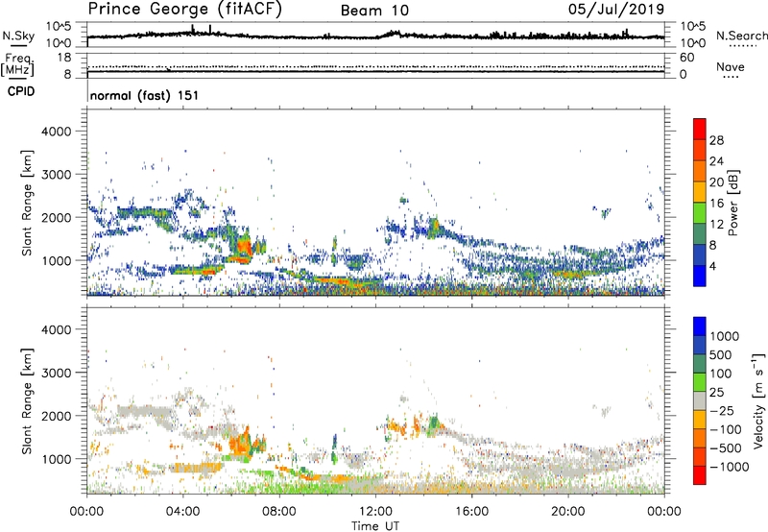The image size is (768, 532).
Task: Click blue 4 dB power colorbar segment
Action: 700,276
